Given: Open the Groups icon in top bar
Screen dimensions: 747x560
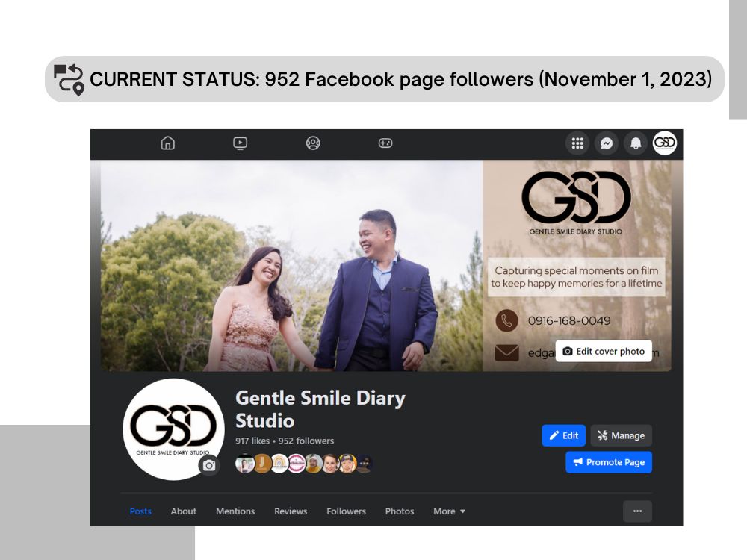Looking at the screenshot, I should pyautogui.click(x=313, y=143).
